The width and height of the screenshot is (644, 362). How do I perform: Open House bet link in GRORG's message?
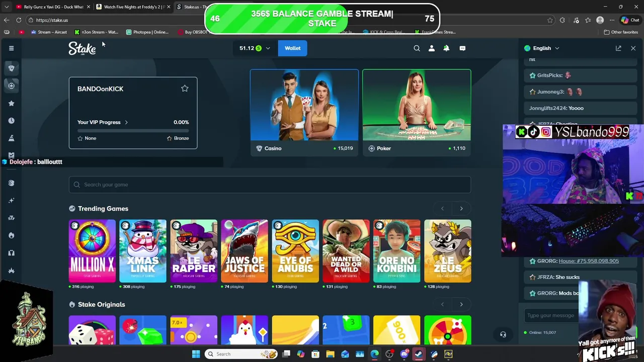pyautogui.click(x=589, y=261)
